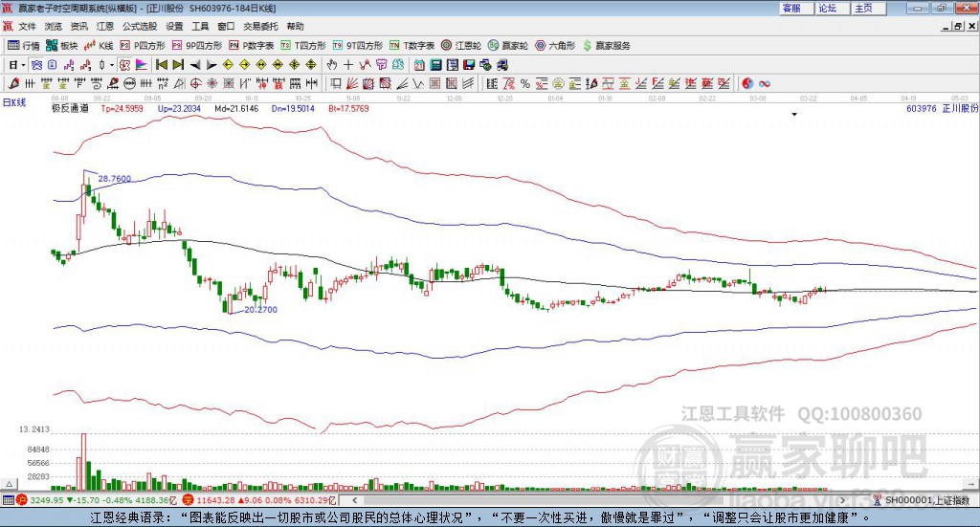This screenshot has width=980, height=527.
Task: Click the 论坛 forum button
Action: [x=832, y=8]
